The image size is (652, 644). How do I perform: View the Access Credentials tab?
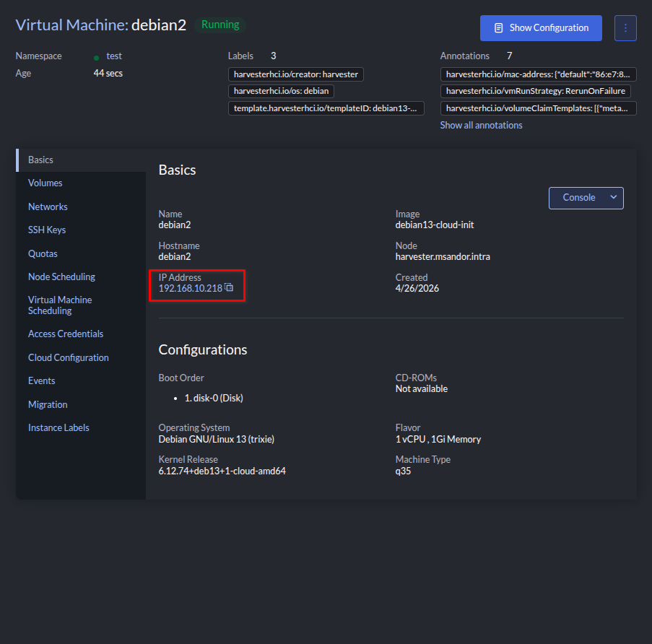pos(66,334)
